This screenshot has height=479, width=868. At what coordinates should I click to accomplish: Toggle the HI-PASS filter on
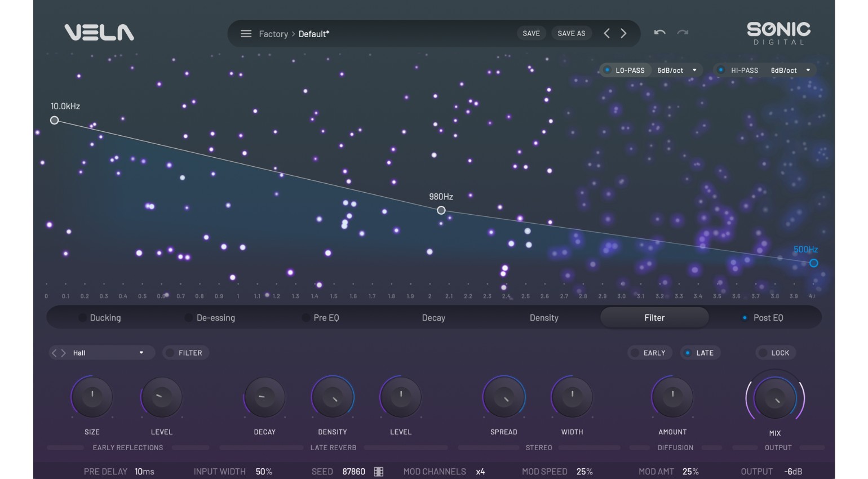pyautogui.click(x=721, y=70)
